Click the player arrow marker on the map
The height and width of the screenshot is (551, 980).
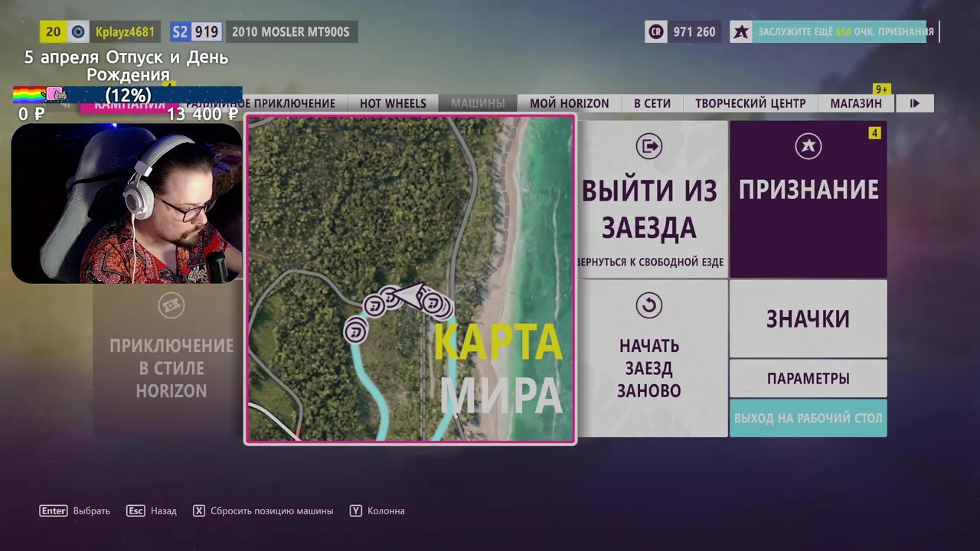coord(410,295)
